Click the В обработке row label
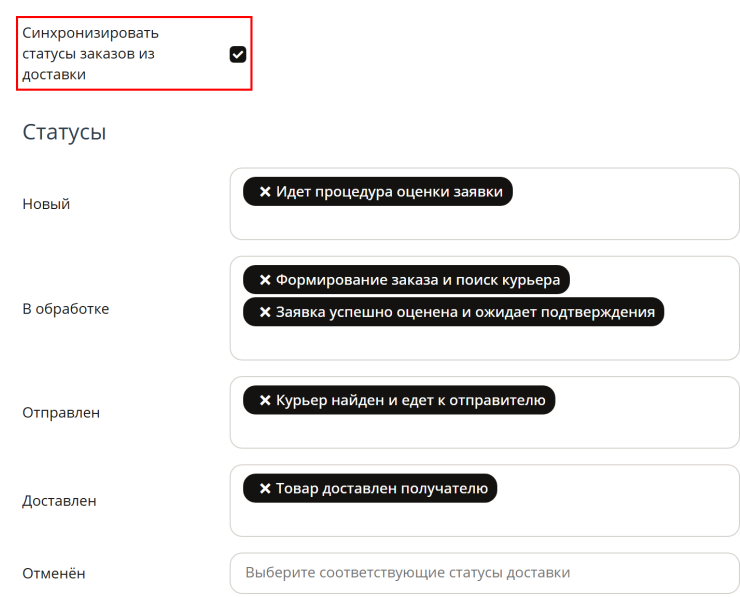The height and width of the screenshot is (597, 740). [x=66, y=309]
